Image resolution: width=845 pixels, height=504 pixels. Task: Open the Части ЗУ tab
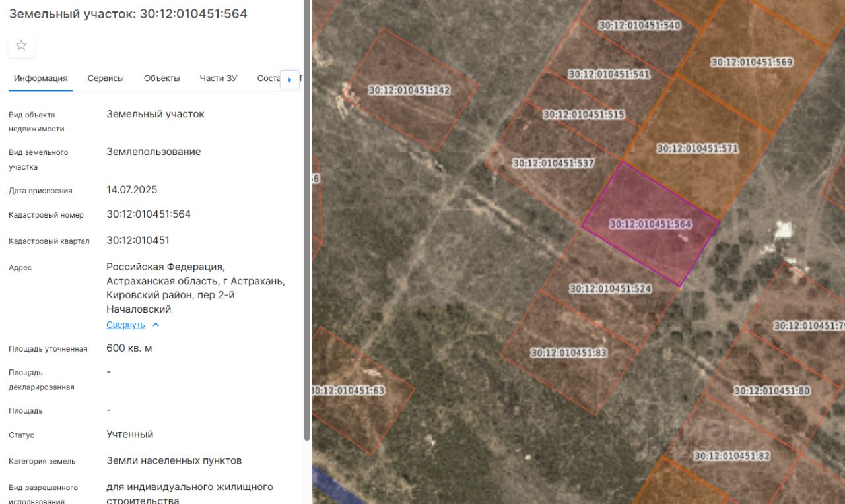(219, 78)
